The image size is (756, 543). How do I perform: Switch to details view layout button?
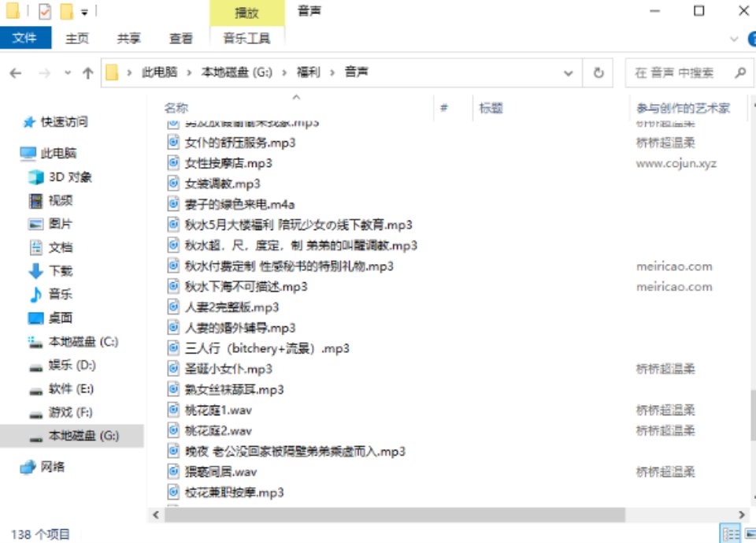730,534
